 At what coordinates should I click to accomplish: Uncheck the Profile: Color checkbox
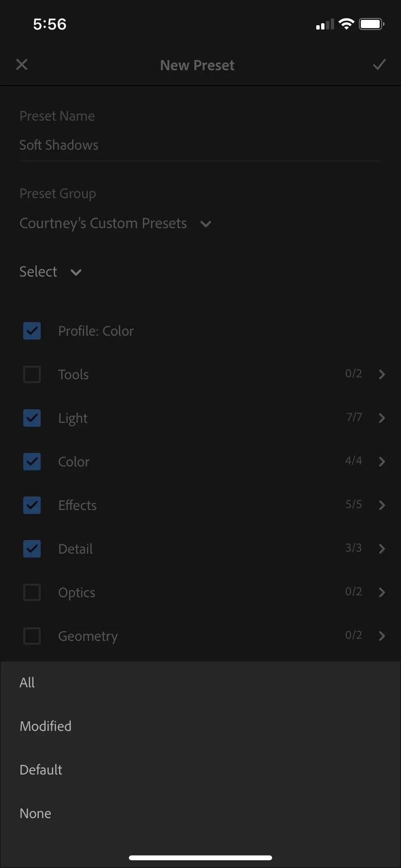[32, 331]
